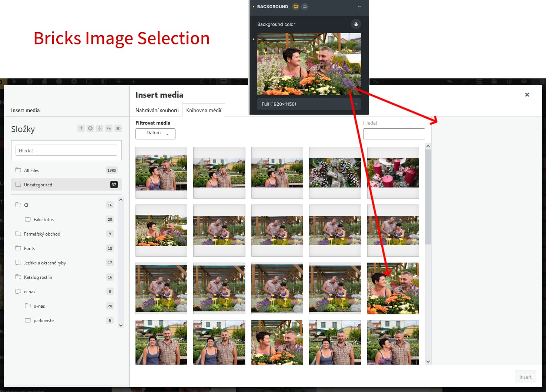Click the folder icon next to Fake fotos
This screenshot has height=392, width=546.
pos(28,219)
